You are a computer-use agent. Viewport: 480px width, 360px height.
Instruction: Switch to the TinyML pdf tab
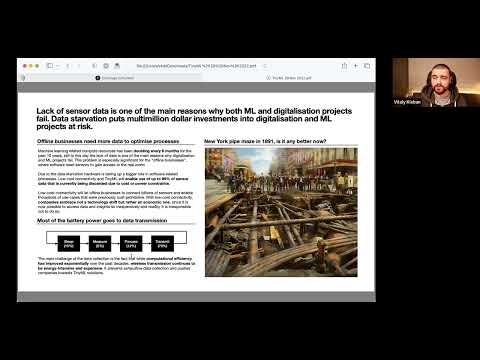coord(289,78)
